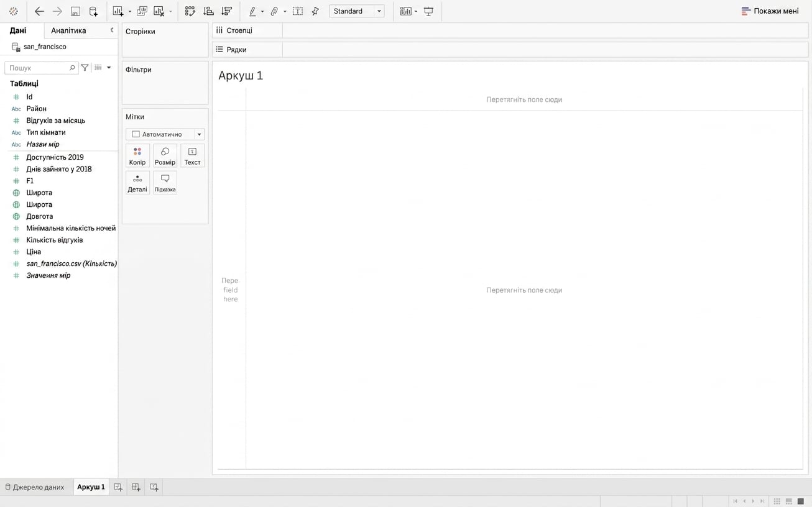The image size is (812, 507).
Task: Click the Колір marks button
Action: point(137,156)
